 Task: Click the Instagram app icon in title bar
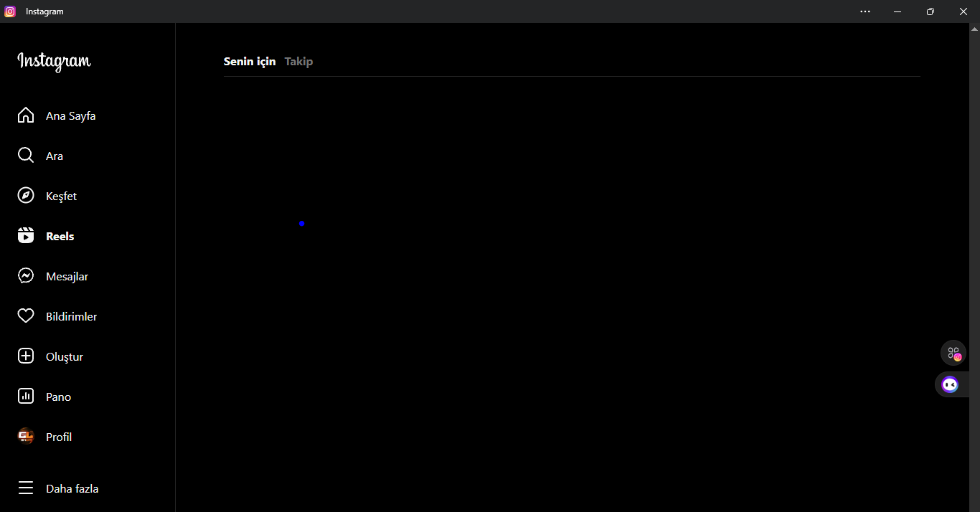[x=10, y=11]
